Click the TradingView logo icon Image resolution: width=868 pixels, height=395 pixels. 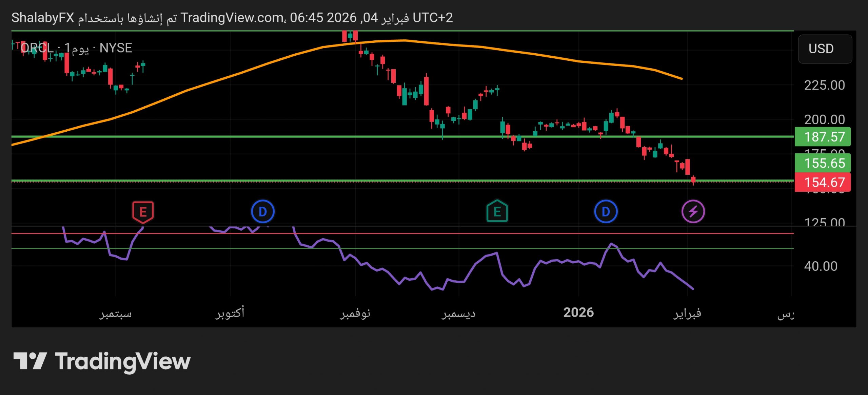(x=30, y=361)
